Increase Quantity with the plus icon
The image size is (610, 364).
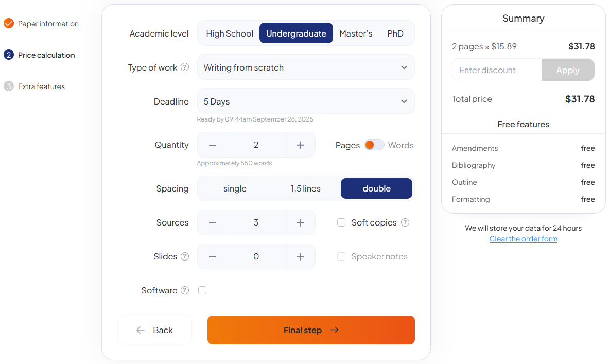300,145
